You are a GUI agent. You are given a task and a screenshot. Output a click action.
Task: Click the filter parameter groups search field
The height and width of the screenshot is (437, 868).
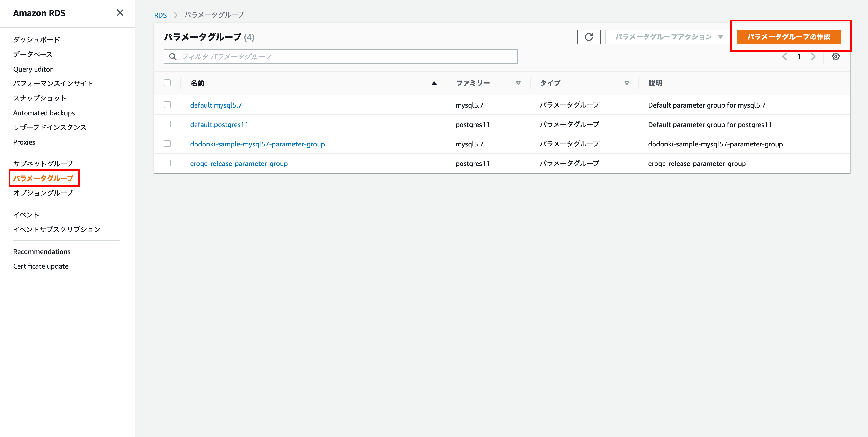pos(340,57)
